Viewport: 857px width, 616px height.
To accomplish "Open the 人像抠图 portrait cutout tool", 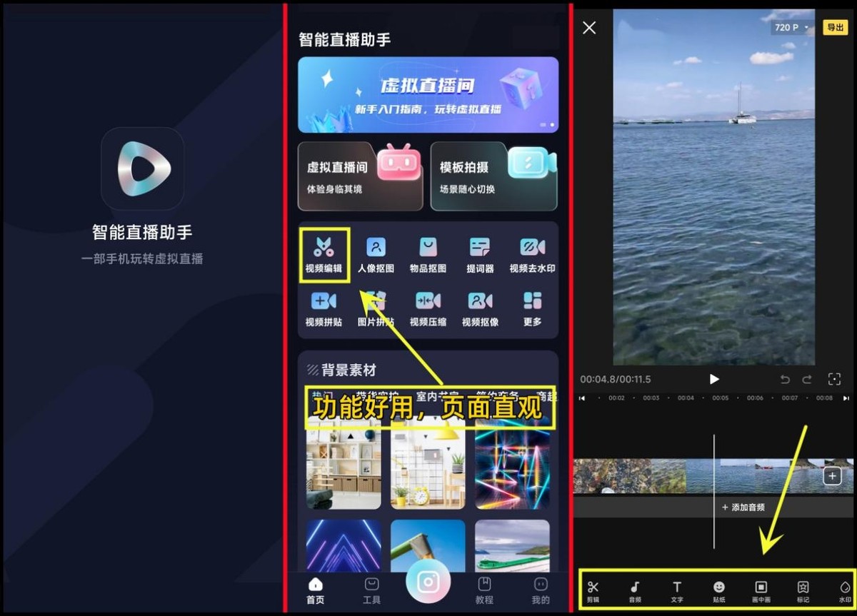I will tap(376, 254).
